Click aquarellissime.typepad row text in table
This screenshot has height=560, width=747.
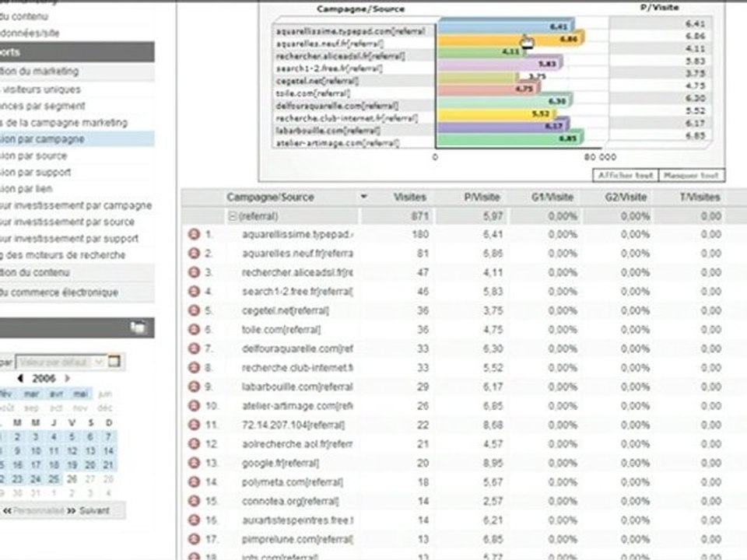tap(298, 234)
